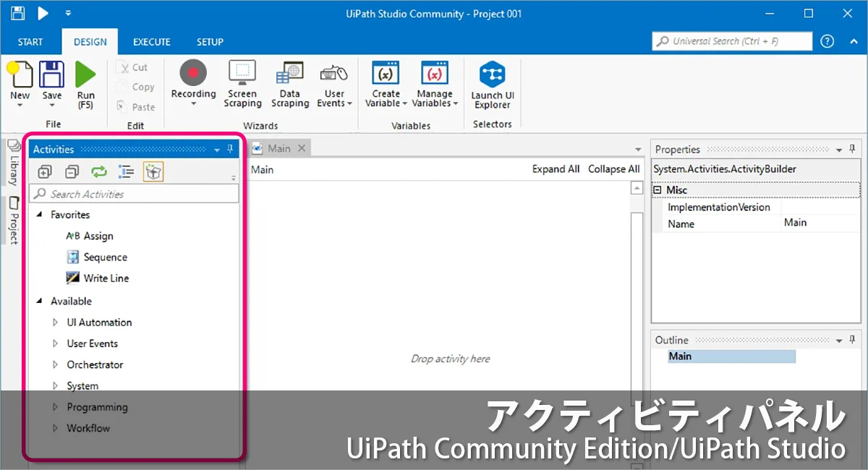Viewport: 868px width, 470px height.
Task: Expand the Recording dropdown arrow
Action: 193,103
